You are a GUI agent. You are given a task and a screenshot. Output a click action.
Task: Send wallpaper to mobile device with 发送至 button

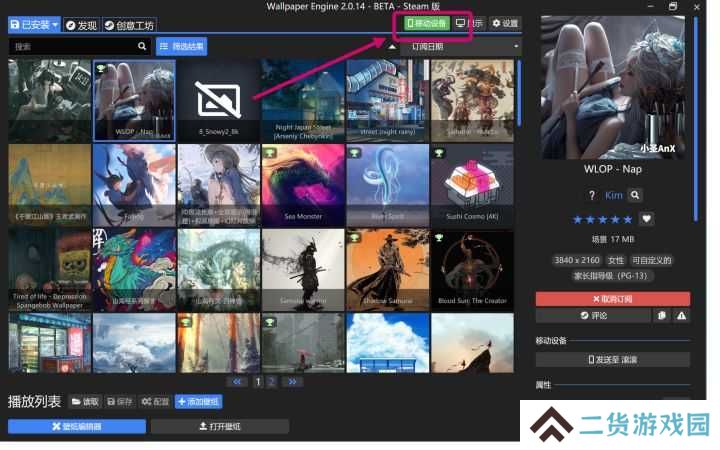[x=613, y=360]
